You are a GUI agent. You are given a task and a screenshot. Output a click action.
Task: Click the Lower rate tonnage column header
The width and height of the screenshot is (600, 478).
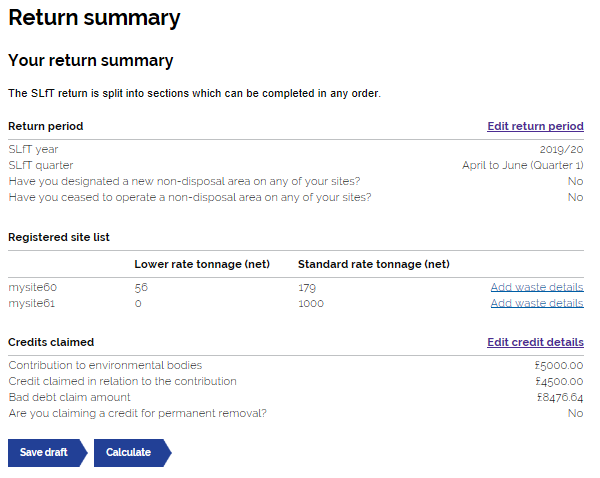click(x=202, y=264)
